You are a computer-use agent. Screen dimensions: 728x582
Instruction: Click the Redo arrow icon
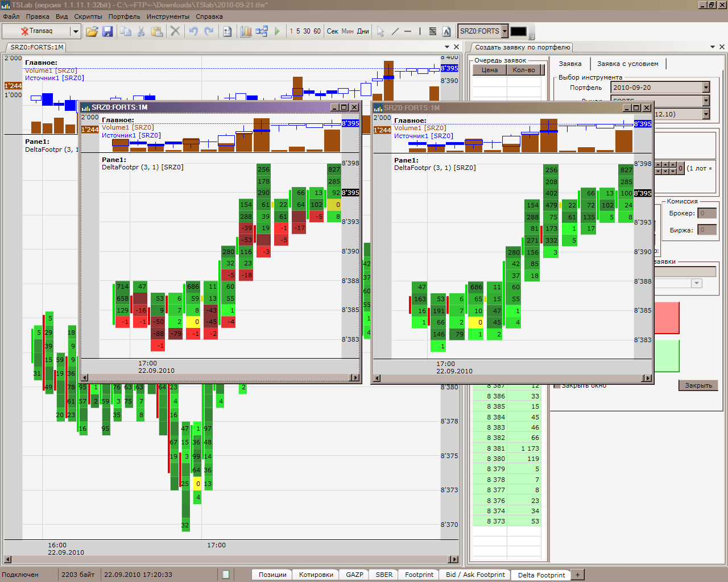click(x=209, y=31)
